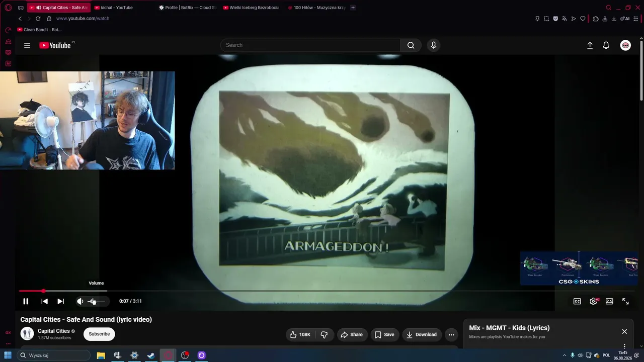This screenshot has width=644, height=362.
Task: Open Steam from the taskbar
Action: [151, 355]
